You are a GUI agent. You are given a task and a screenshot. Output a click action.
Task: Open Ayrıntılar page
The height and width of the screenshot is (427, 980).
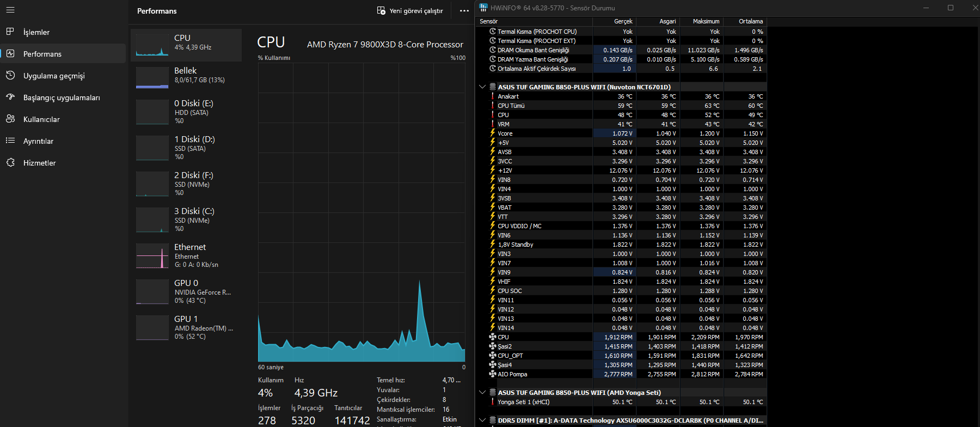(x=63, y=141)
